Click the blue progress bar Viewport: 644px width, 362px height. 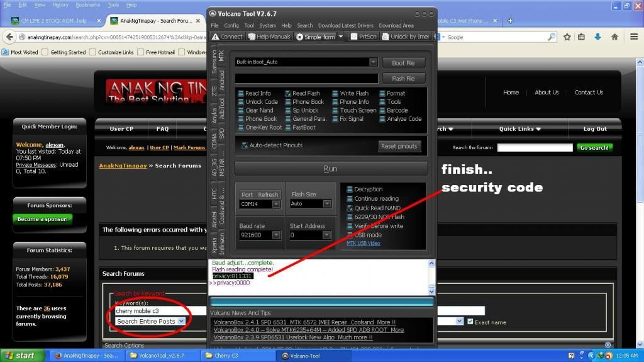[x=321, y=302]
